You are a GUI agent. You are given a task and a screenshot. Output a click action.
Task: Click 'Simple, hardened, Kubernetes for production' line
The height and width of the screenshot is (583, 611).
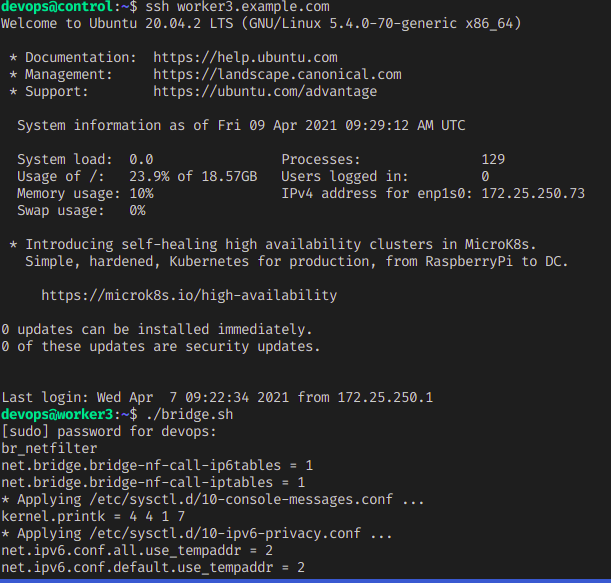[297, 262]
